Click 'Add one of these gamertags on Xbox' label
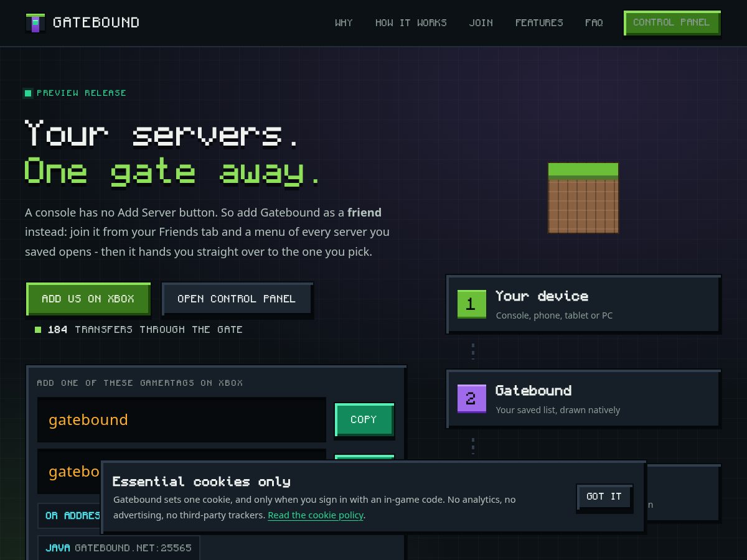 pyautogui.click(x=140, y=383)
